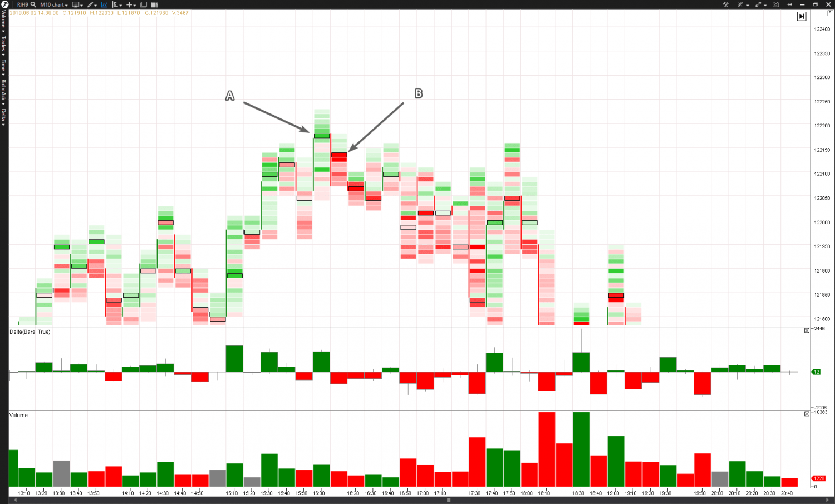The image size is (835, 504).
Task: Click the OHLC data line O:121910
Action: click(x=74, y=13)
